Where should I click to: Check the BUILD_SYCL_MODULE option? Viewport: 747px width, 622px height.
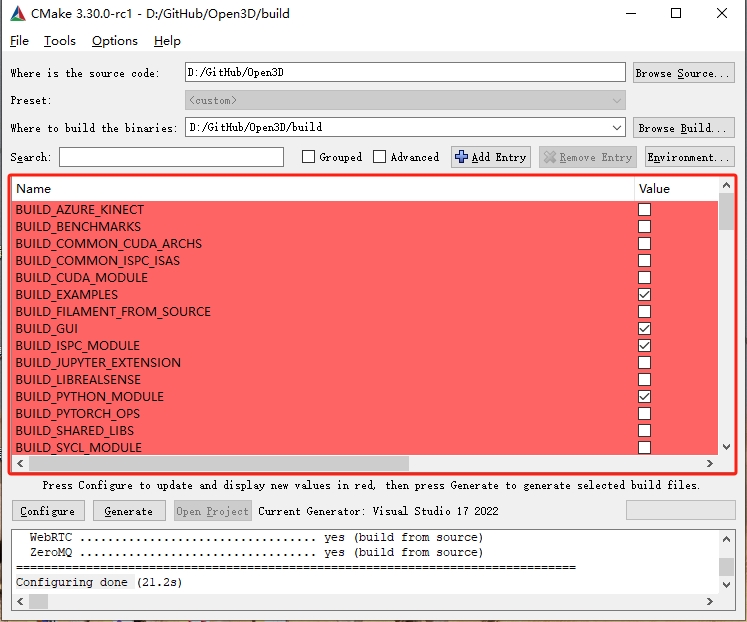point(644,447)
